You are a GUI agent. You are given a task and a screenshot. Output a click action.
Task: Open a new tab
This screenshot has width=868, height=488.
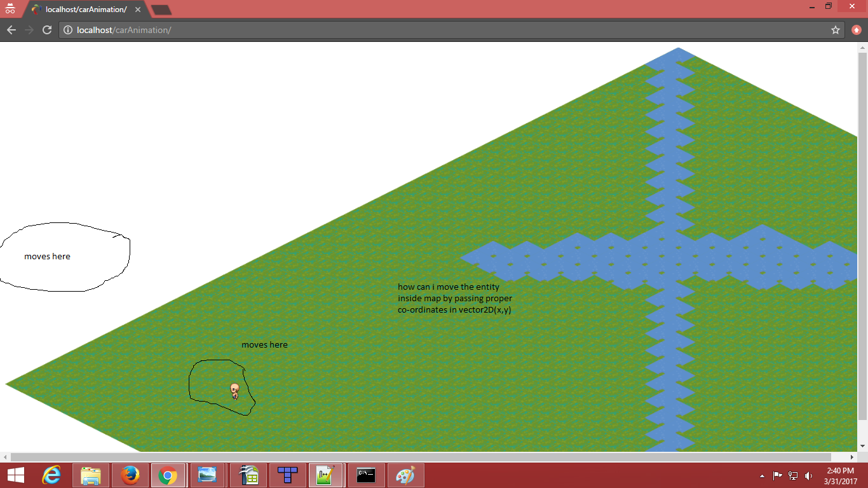point(161,10)
